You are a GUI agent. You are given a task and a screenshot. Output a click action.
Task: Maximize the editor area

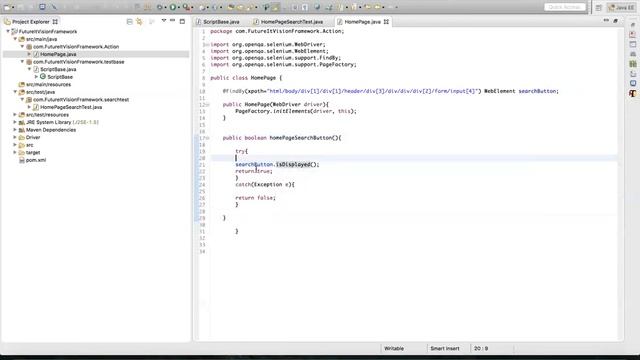coord(616,21)
